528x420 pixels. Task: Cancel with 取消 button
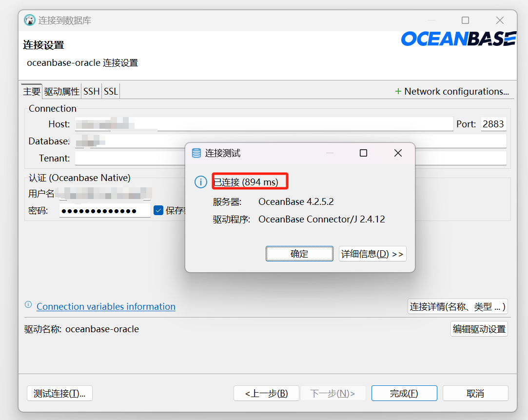[475, 393]
